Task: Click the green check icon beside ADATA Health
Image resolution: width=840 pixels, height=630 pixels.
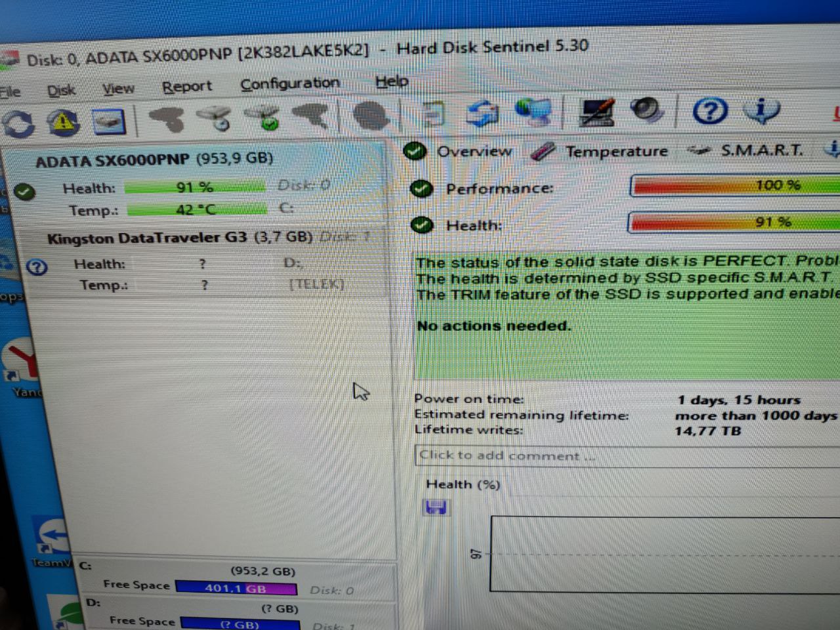Action: pyautogui.click(x=24, y=192)
